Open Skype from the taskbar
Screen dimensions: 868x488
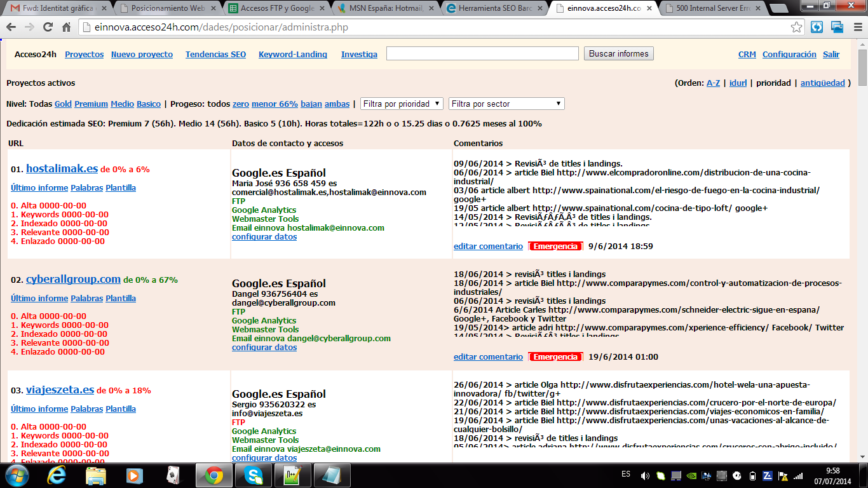pos(253,475)
